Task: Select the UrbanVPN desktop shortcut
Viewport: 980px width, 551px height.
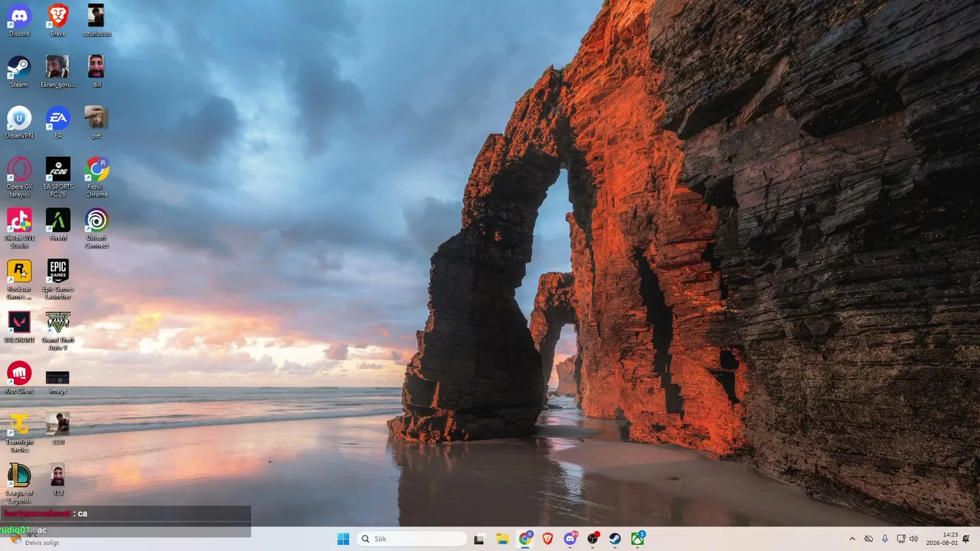Action: [19, 122]
